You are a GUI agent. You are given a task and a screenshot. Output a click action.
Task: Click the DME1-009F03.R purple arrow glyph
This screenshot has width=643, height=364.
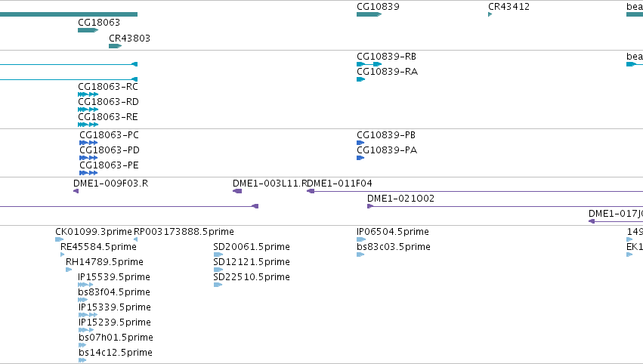[x=76, y=191]
